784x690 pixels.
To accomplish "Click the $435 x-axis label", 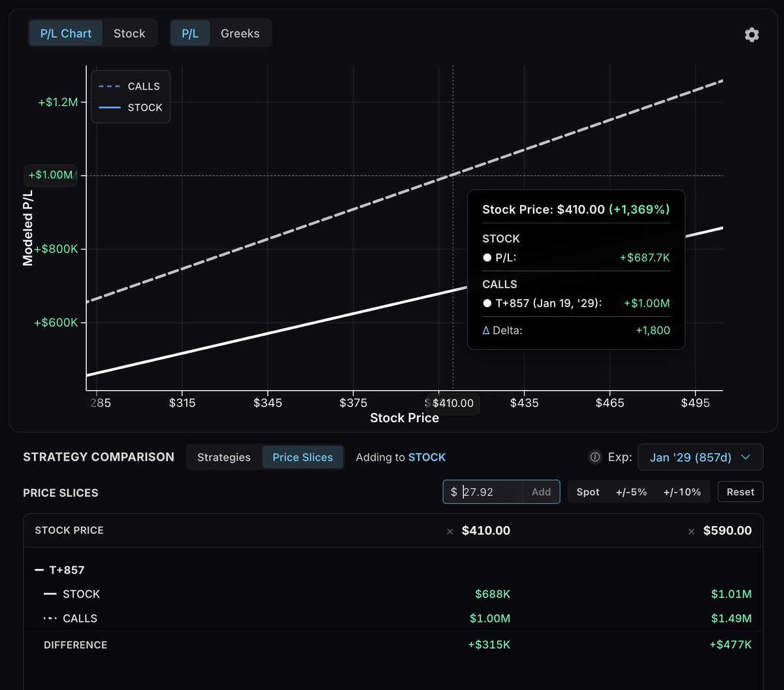I will click(524, 402).
